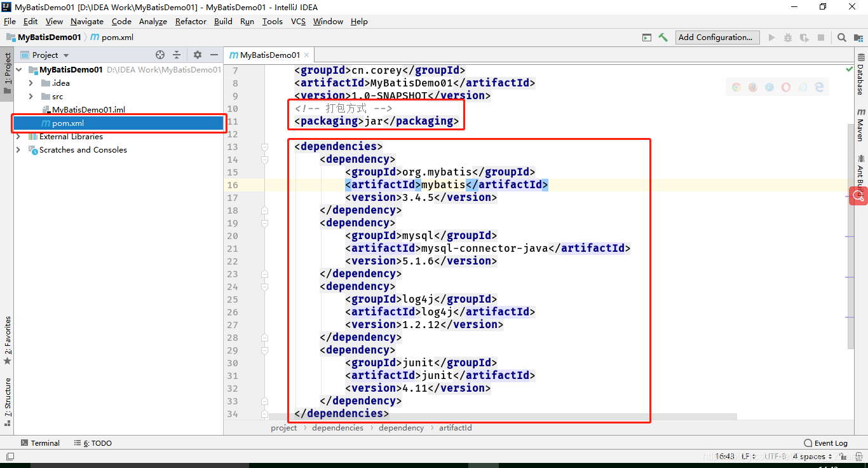868x468 pixels.
Task: Open the Maven side panel
Action: (860, 124)
